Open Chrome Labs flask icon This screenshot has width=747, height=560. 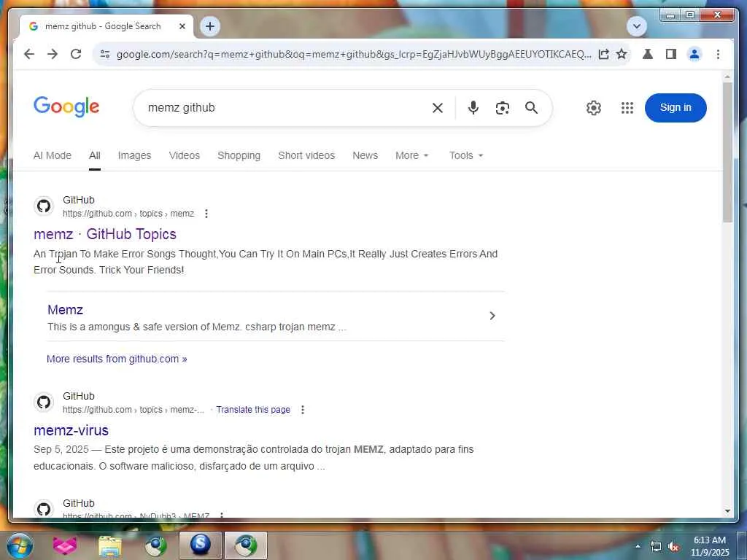click(x=648, y=54)
